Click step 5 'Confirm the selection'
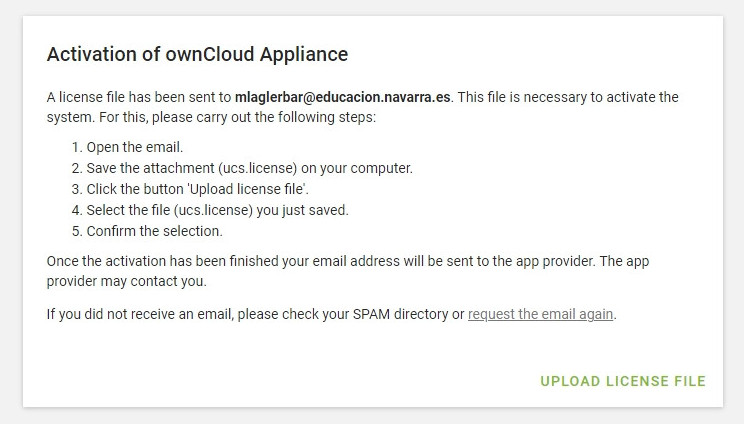The width and height of the screenshot is (744, 424). coord(154,231)
